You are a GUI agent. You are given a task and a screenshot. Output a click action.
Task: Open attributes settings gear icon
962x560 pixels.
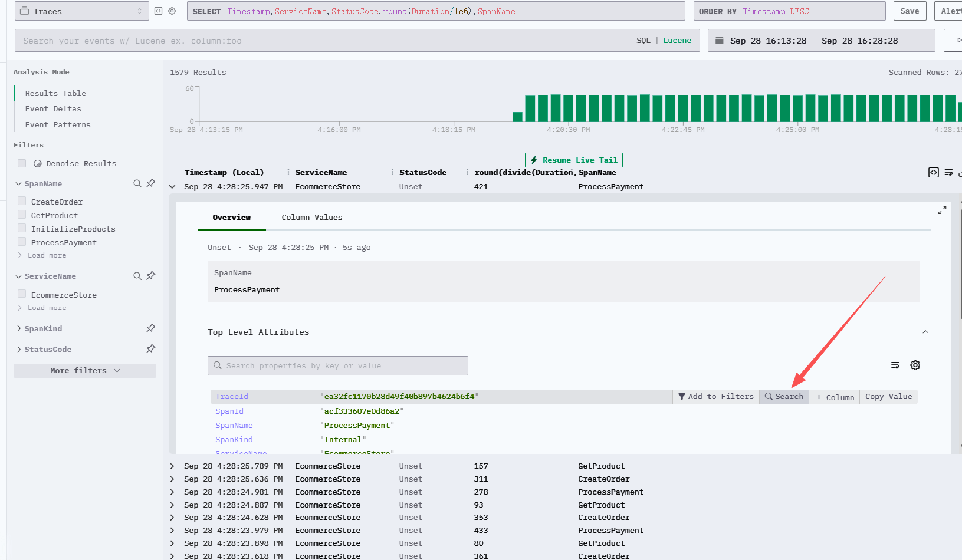915,365
